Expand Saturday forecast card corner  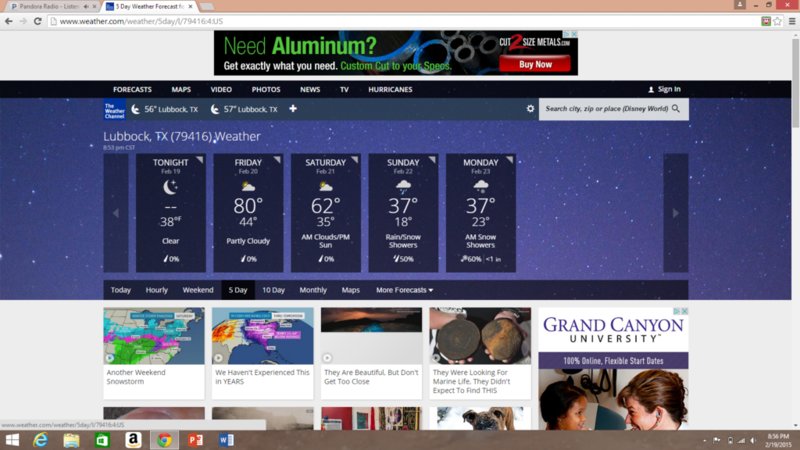355,160
